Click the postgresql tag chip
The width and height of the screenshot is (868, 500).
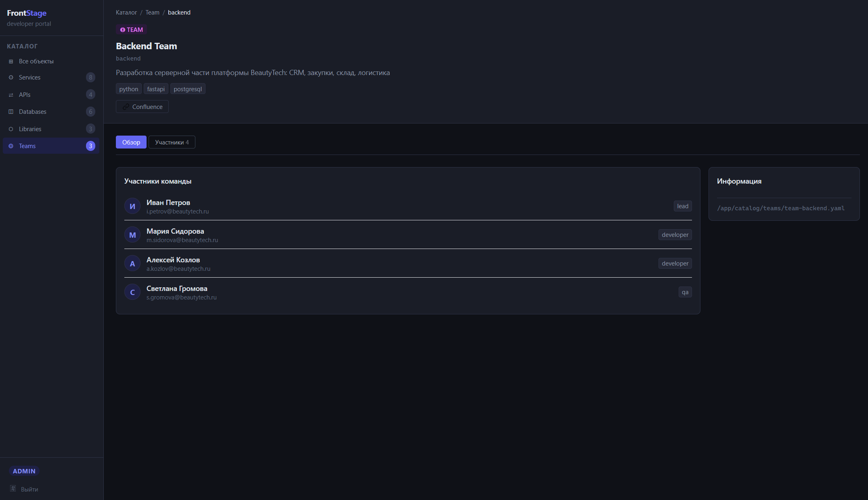coord(188,89)
